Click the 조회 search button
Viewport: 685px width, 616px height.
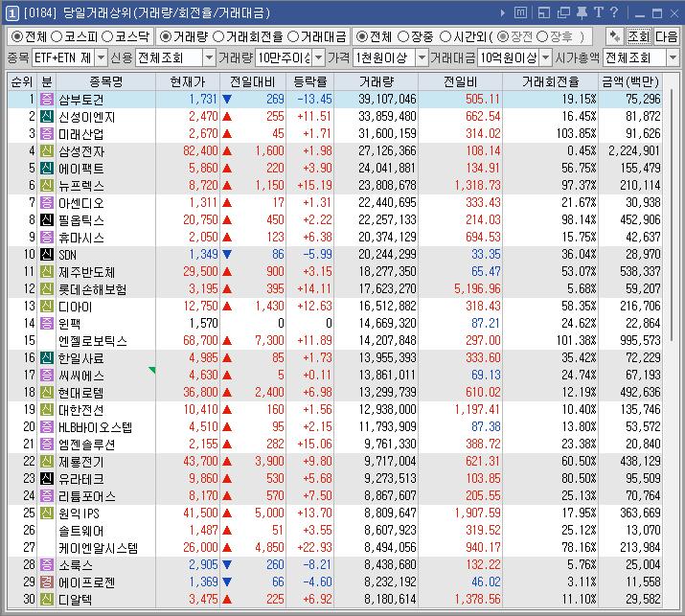(x=639, y=36)
